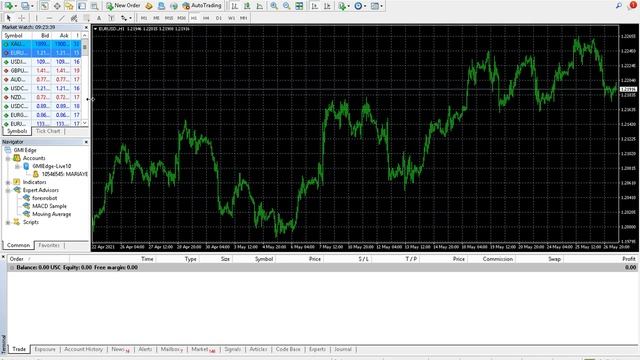
Task: Select the Fibonacci Retracement tool
Action: coord(87,18)
